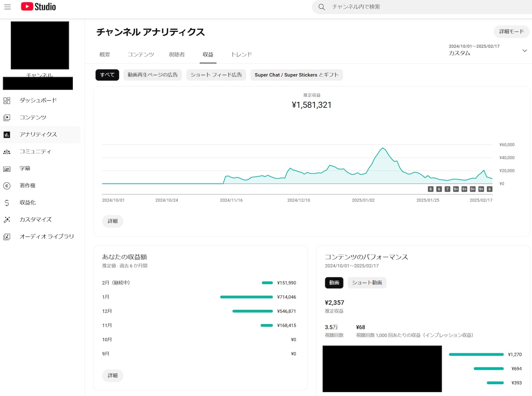Select the ショート動画 content type chip
Screen dimensions: 532x396
coord(367,283)
